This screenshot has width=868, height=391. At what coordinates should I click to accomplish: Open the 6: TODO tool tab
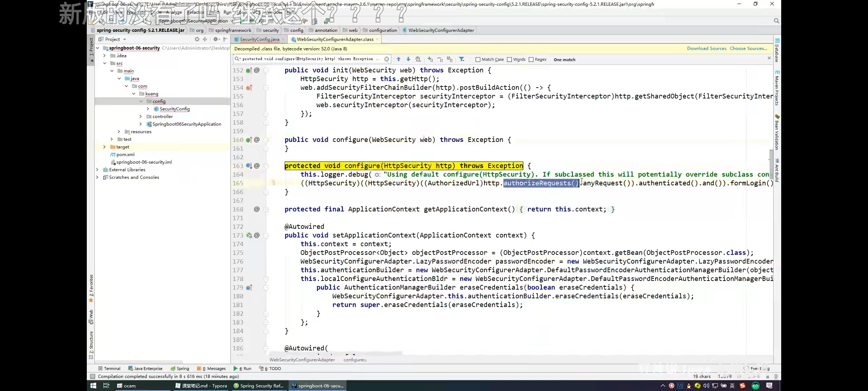(x=270, y=369)
